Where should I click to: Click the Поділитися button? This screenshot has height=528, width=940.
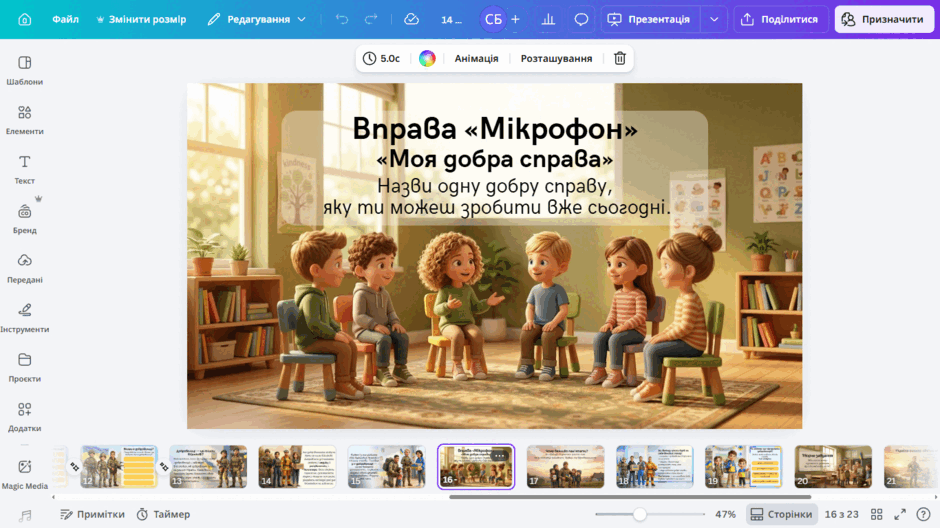click(780, 19)
